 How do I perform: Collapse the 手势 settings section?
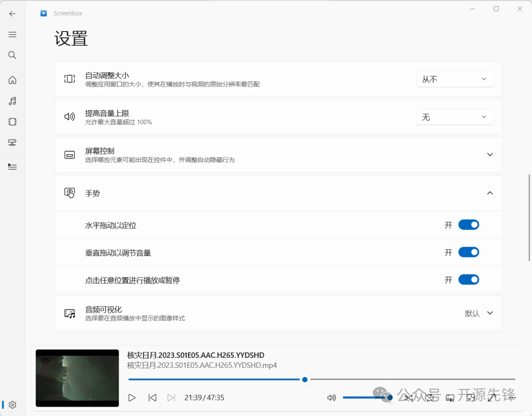click(490, 193)
